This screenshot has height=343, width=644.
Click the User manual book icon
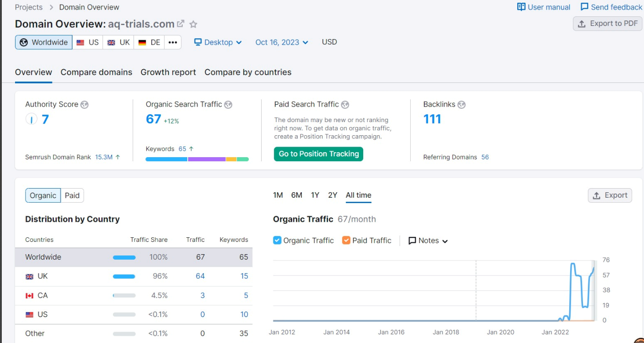click(521, 7)
